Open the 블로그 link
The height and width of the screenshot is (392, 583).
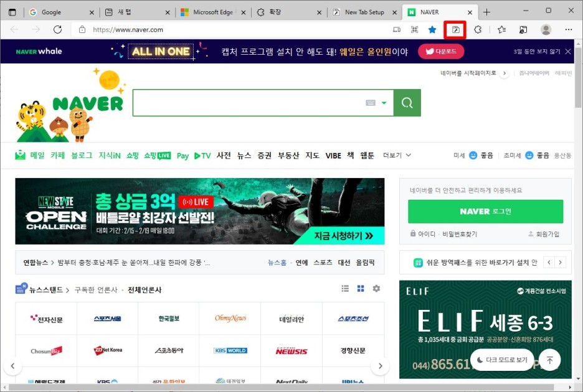pos(82,156)
